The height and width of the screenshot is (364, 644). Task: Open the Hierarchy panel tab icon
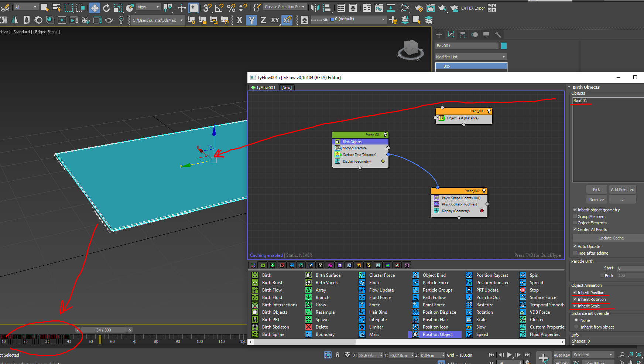(x=463, y=35)
